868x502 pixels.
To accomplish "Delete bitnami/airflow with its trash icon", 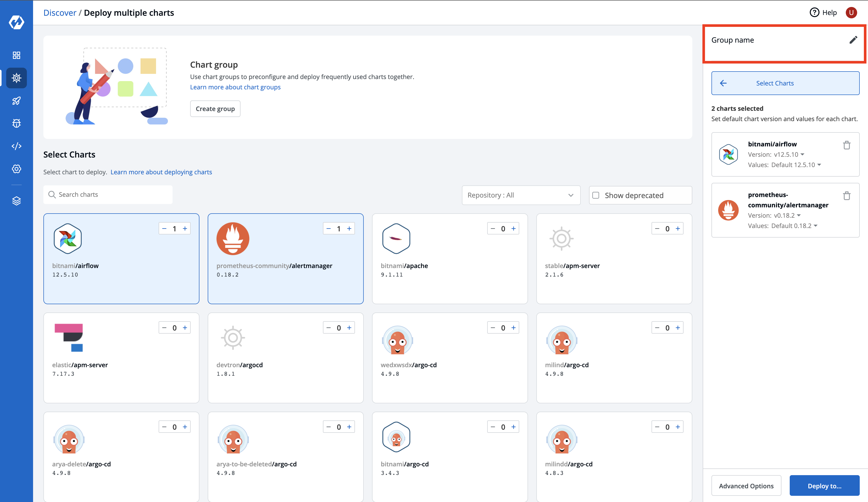I will 846,145.
